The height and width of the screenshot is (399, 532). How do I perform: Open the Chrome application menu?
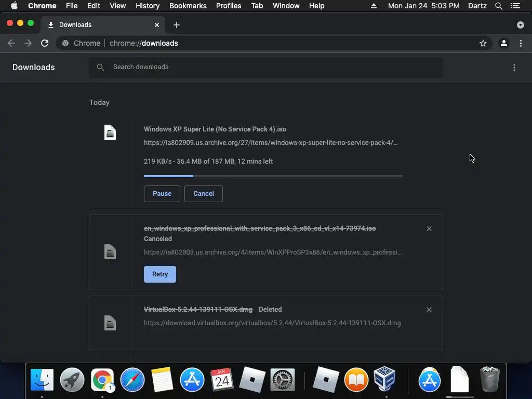(42, 6)
